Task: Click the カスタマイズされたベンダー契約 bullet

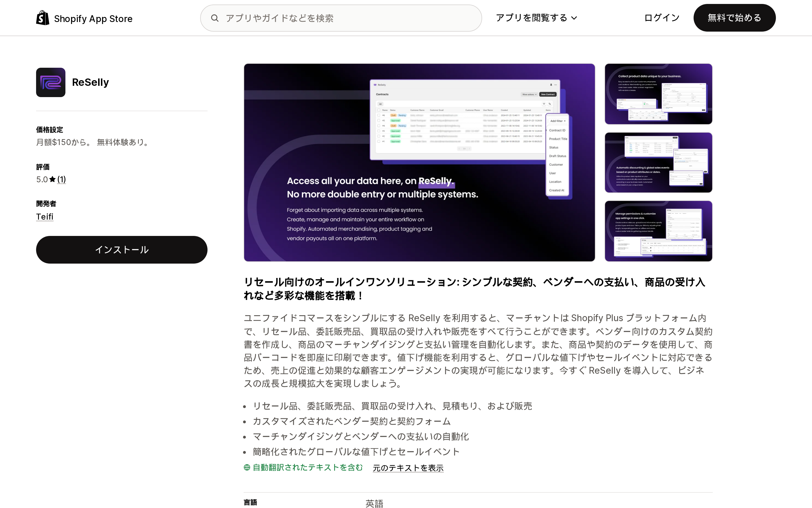Action: coord(352,421)
